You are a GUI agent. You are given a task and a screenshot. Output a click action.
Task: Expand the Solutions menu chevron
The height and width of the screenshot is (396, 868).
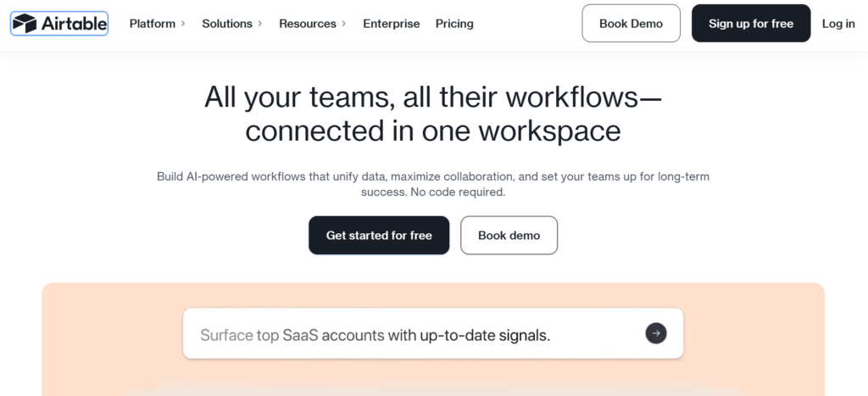pyautogui.click(x=260, y=24)
